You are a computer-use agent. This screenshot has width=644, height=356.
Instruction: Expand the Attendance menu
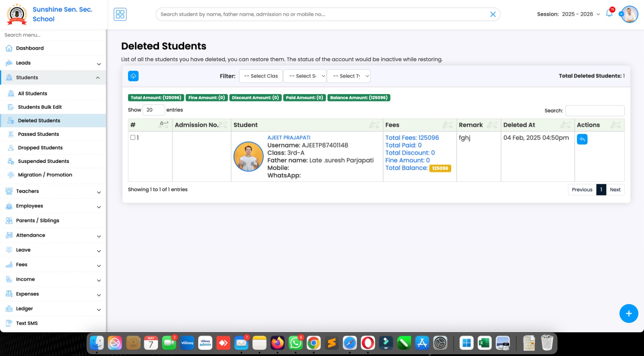(53, 235)
